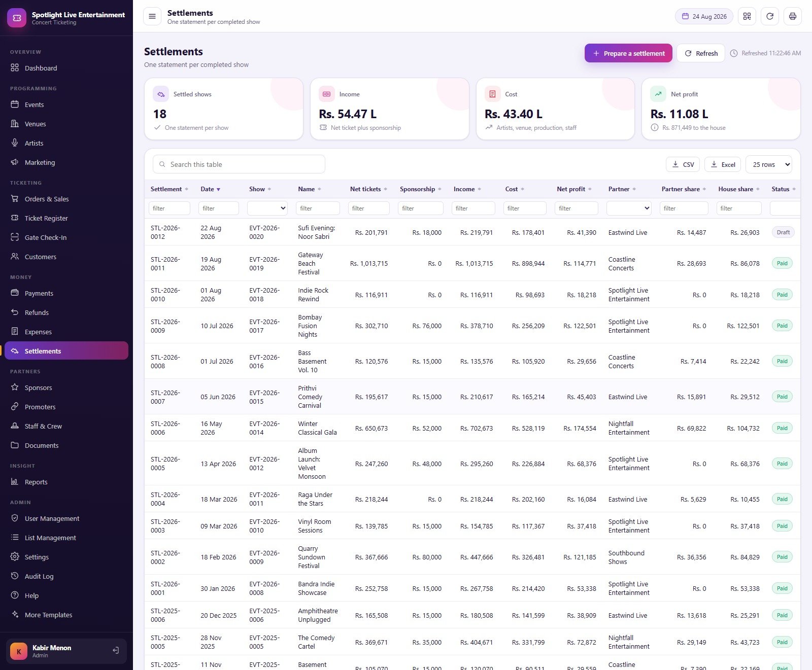Viewport: 812px width, 670px height.
Task: Click the Net profit trend icon
Action: point(658,94)
